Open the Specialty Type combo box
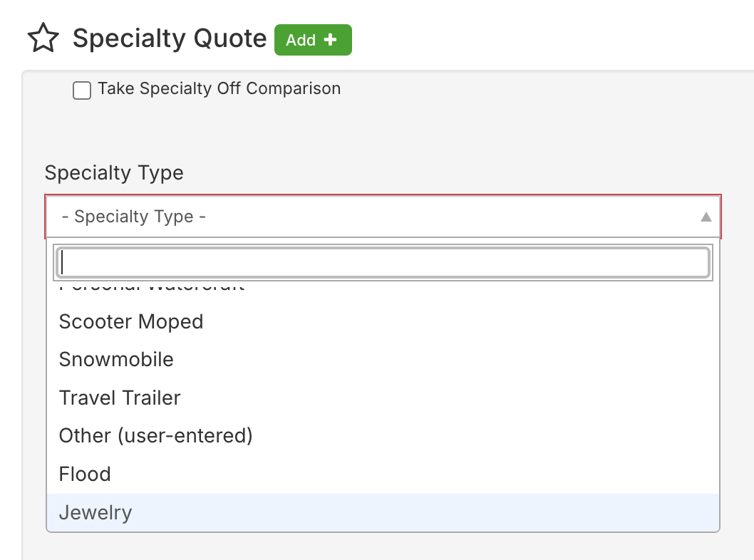Screen dimensions: 754x560 (x=383, y=217)
